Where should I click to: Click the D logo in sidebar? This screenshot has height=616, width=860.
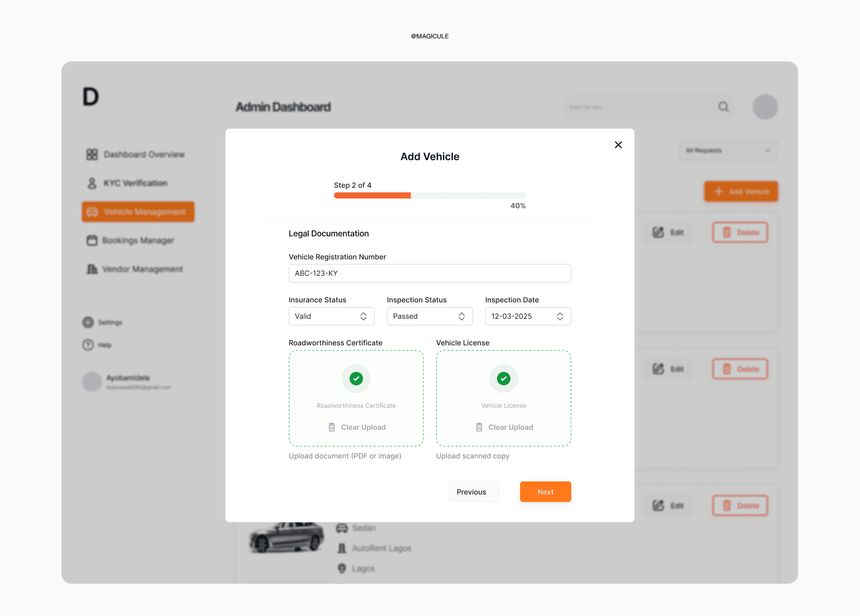(x=91, y=97)
